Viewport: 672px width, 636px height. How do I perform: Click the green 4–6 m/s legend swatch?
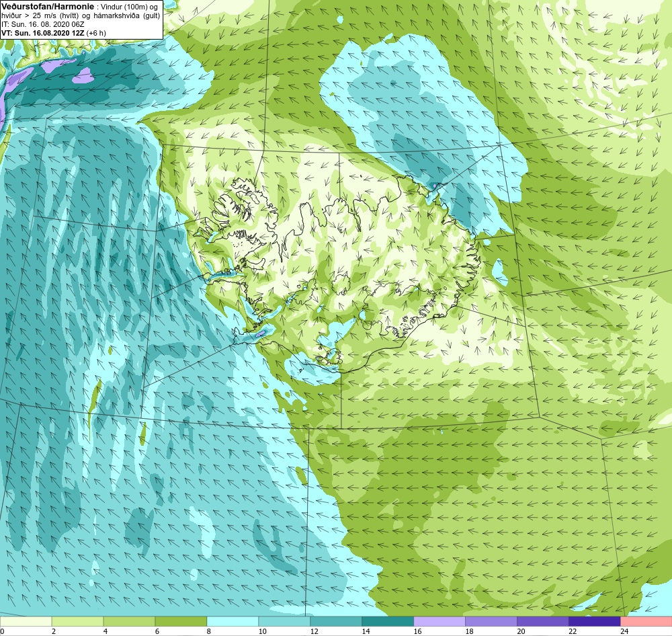(130, 621)
